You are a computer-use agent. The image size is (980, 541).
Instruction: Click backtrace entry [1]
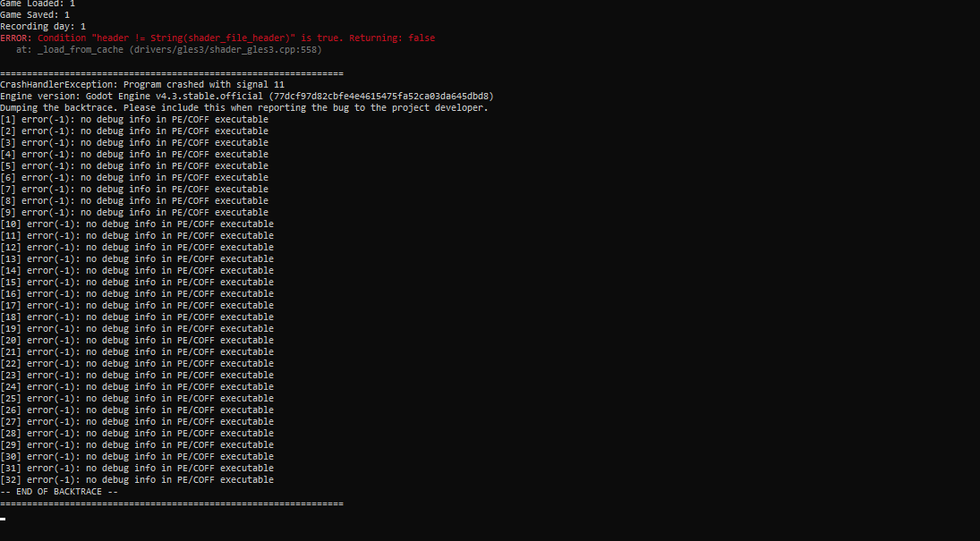click(x=134, y=120)
